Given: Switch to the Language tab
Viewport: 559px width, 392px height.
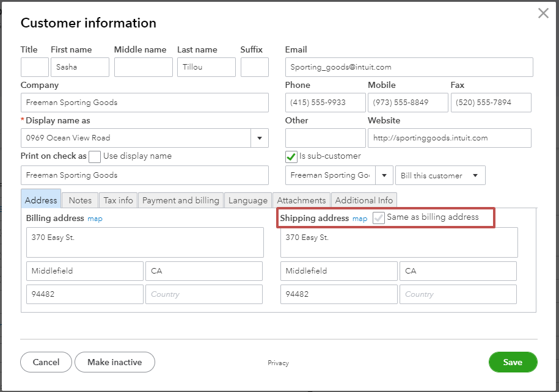Looking at the screenshot, I should (x=247, y=200).
